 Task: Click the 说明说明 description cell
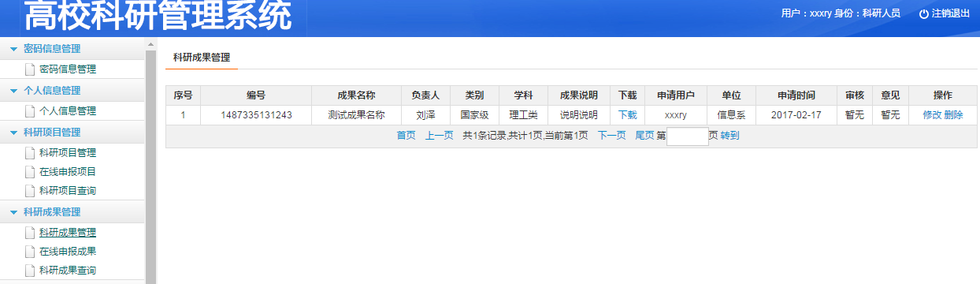[x=578, y=115]
